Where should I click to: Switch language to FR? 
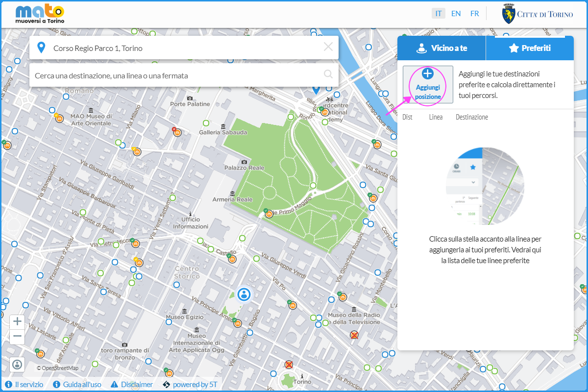point(474,14)
